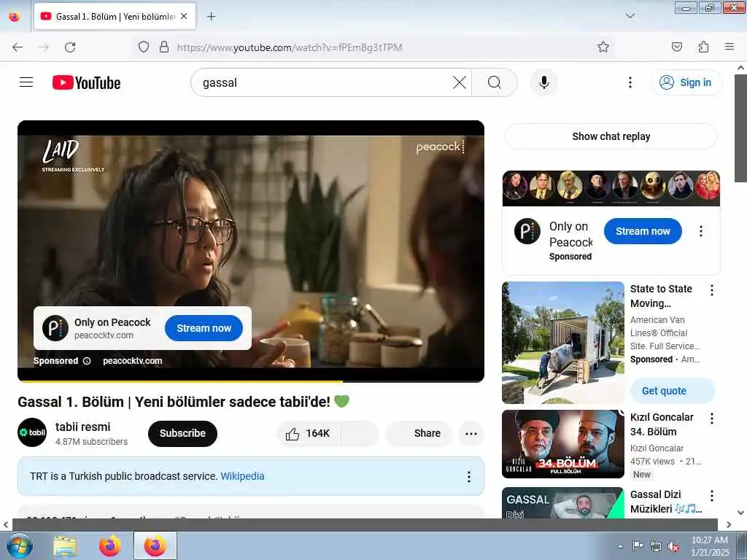Open the tabii resmi channel name
This screenshot has width=747, height=560.
[x=83, y=427]
